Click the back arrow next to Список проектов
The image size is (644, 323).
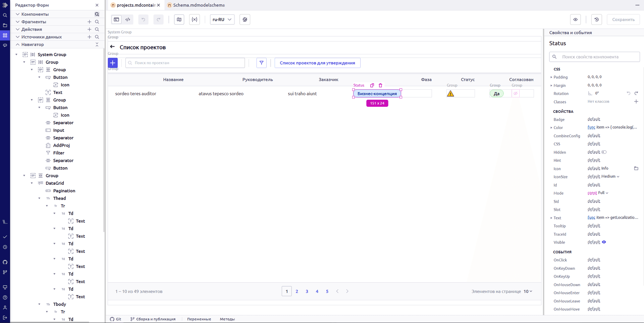pos(112,47)
